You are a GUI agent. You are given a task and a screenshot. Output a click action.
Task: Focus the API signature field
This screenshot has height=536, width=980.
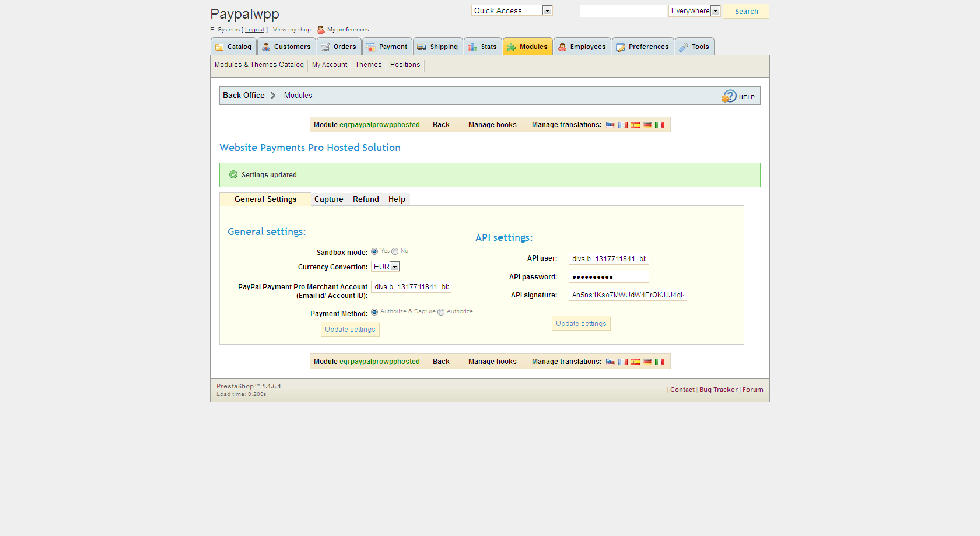pos(628,295)
